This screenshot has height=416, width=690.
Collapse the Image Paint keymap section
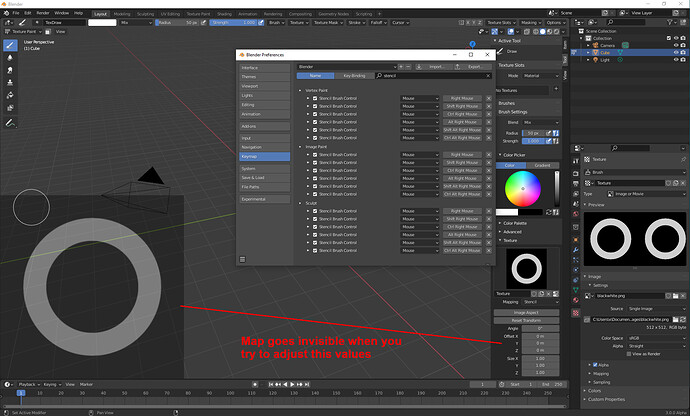coord(301,147)
